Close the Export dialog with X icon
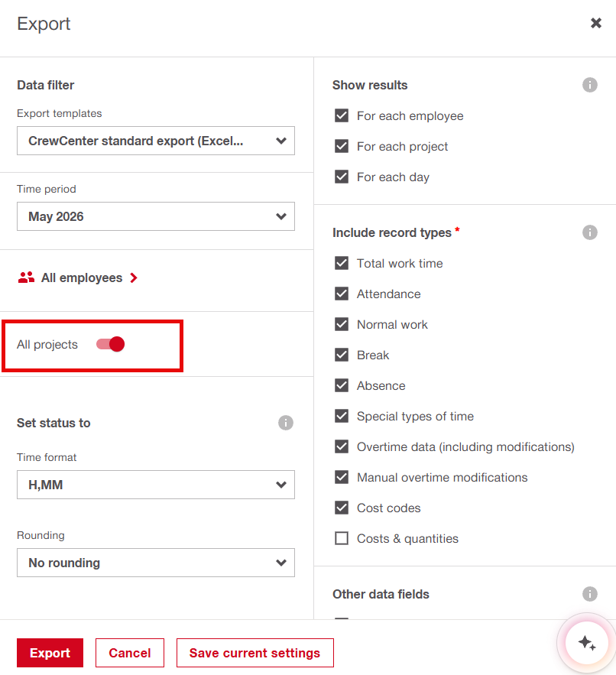Viewport: 616px width, 675px height. click(x=596, y=23)
